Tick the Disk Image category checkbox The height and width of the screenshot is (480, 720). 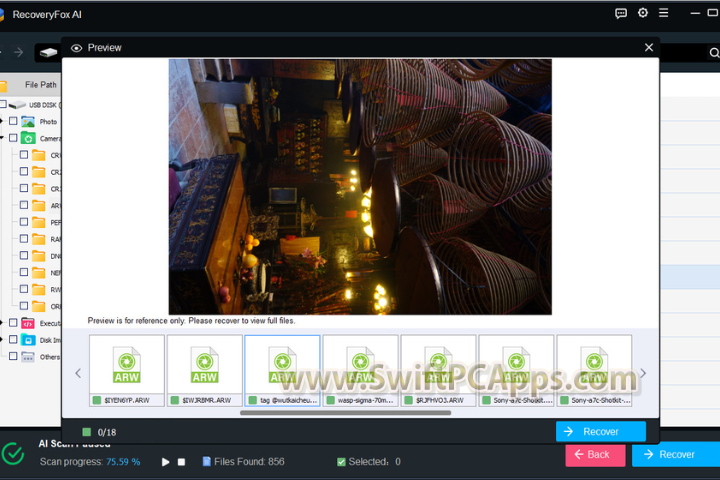coord(13,339)
